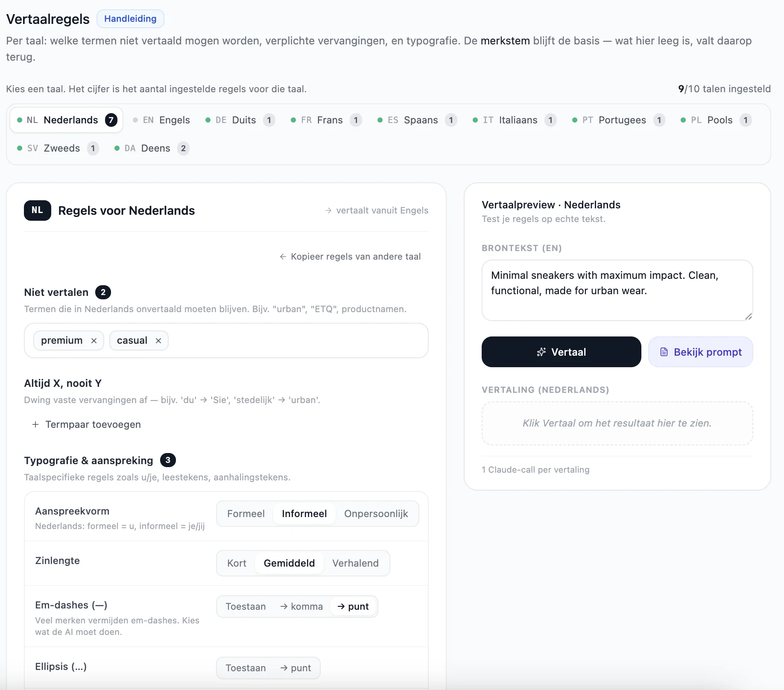Choose the Portugees language tab
The image size is (784, 690).
pyautogui.click(x=618, y=120)
